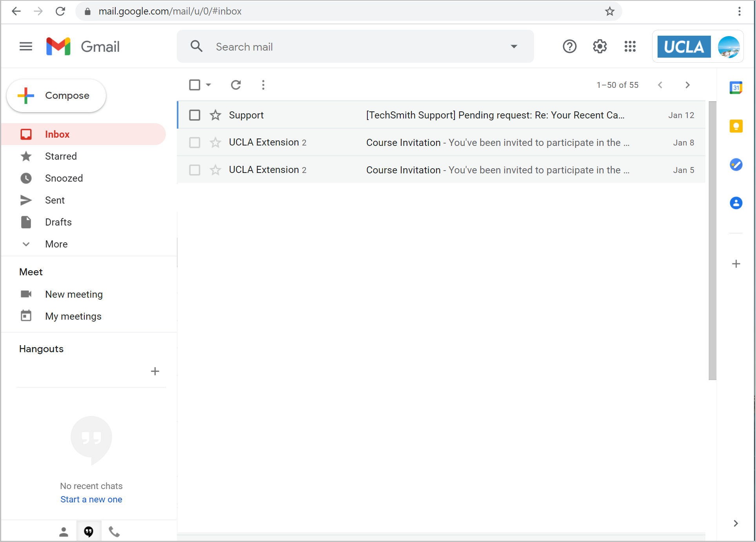Click the Gmail logo
Viewport: 756px width, 542px height.
pyautogui.click(x=83, y=47)
